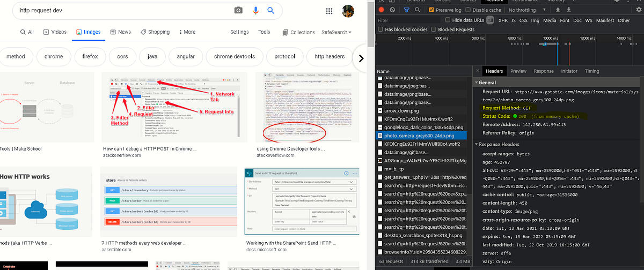
Task: Click the Collections bookmark icon
Action: 286,32
